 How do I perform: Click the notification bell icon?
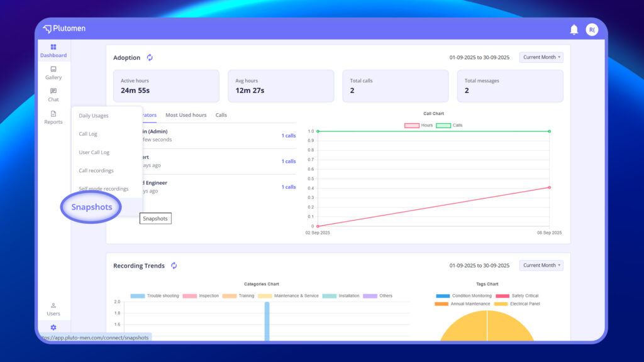[574, 30]
